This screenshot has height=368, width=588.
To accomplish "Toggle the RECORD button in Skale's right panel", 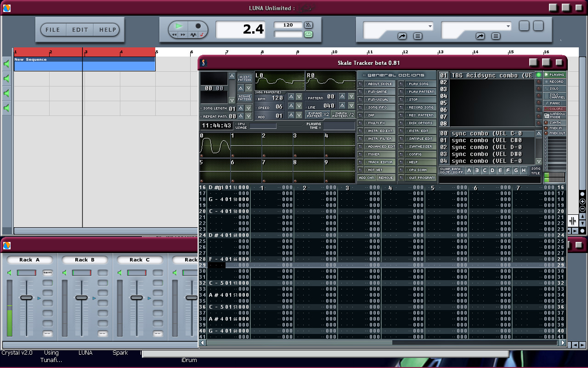I will tap(555, 82).
